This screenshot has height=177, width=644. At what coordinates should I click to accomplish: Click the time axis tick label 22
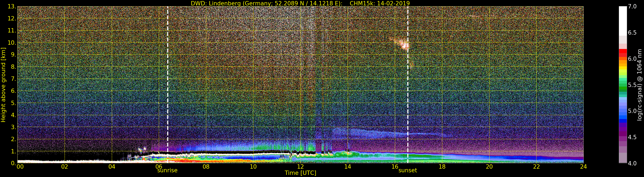click(536, 166)
